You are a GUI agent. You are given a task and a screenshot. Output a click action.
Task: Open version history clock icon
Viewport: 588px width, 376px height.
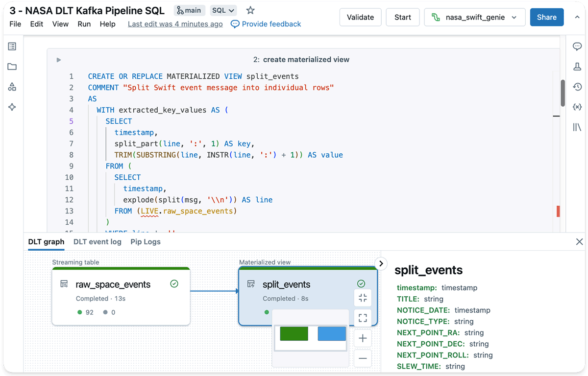pyautogui.click(x=577, y=87)
